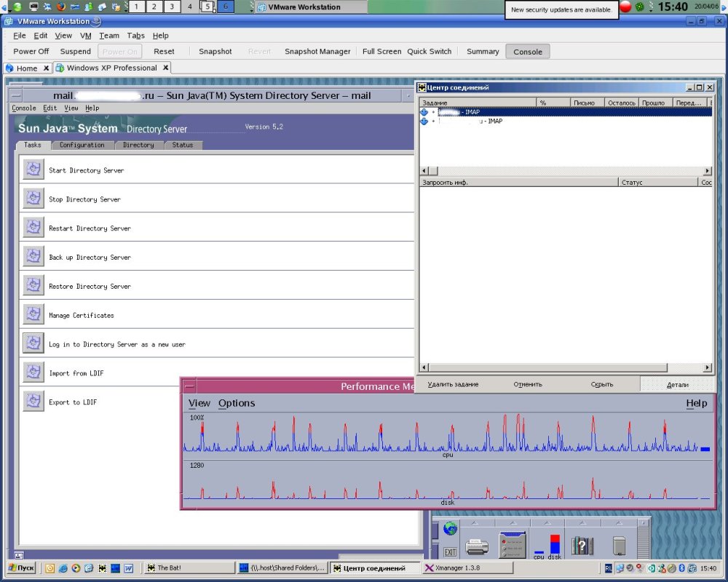The image size is (728, 582).
Task: Click the bottom horizontal scrollbar in connection center
Action: pyautogui.click(x=566, y=367)
